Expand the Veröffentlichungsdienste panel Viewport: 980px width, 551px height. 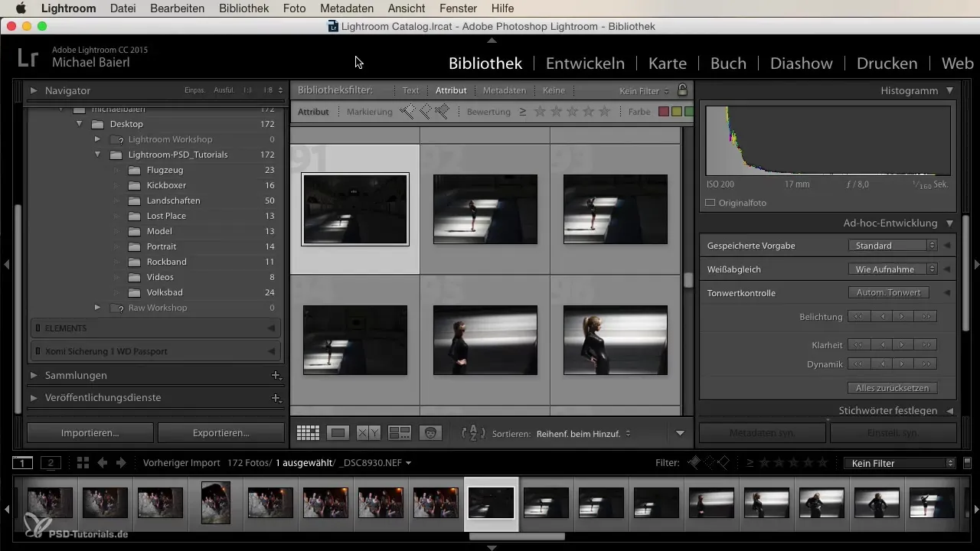34,398
